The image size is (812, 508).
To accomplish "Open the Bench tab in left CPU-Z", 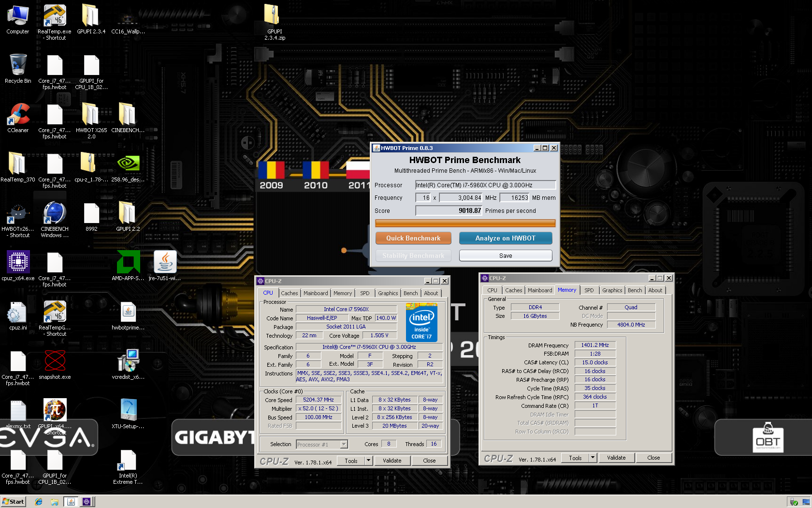I will point(411,293).
